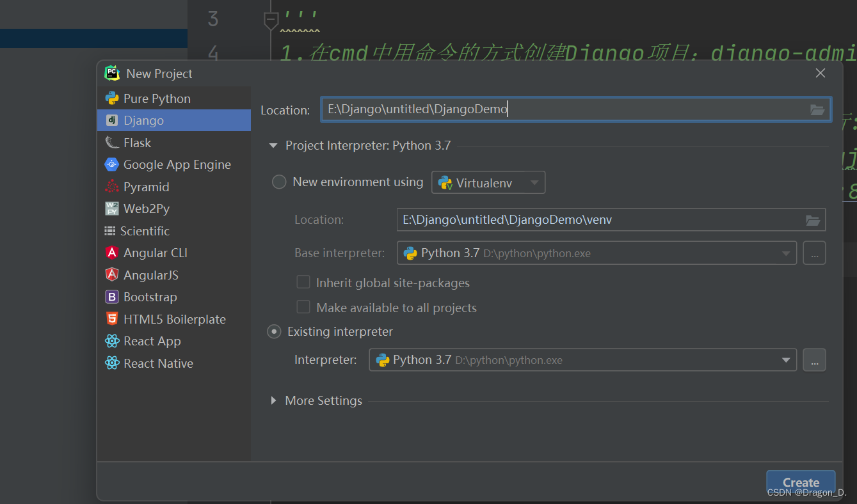Open the existing Interpreter dropdown
Image resolution: width=857 pixels, height=504 pixels.
click(582, 360)
